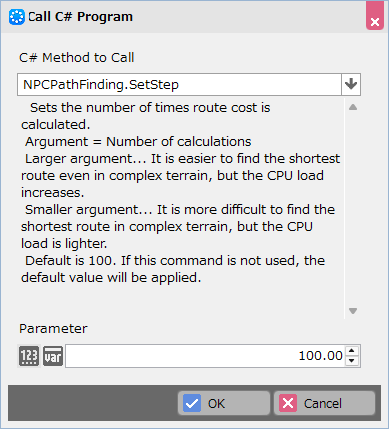Click the "Parameter" label
The width and height of the screenshot is (389, 429).
click(x=53, y=329)
